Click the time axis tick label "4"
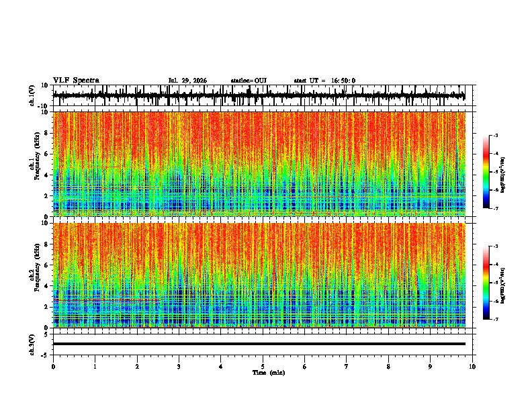 point(221,367)
